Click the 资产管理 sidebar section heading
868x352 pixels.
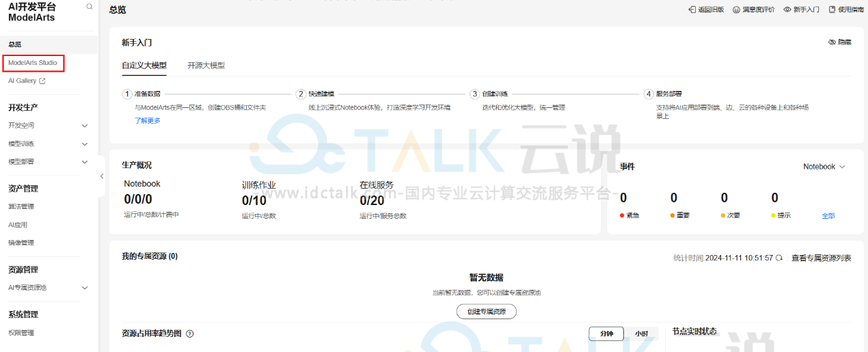tap(23, 189)
